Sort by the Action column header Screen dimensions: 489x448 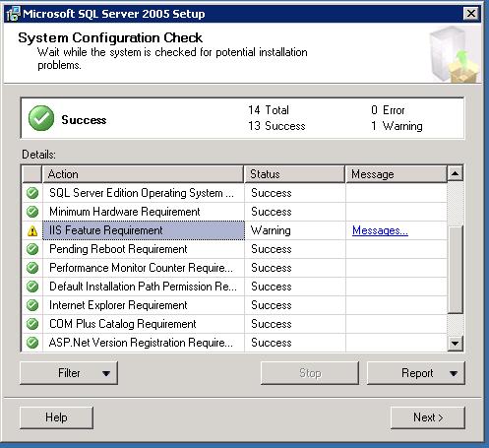143,174
